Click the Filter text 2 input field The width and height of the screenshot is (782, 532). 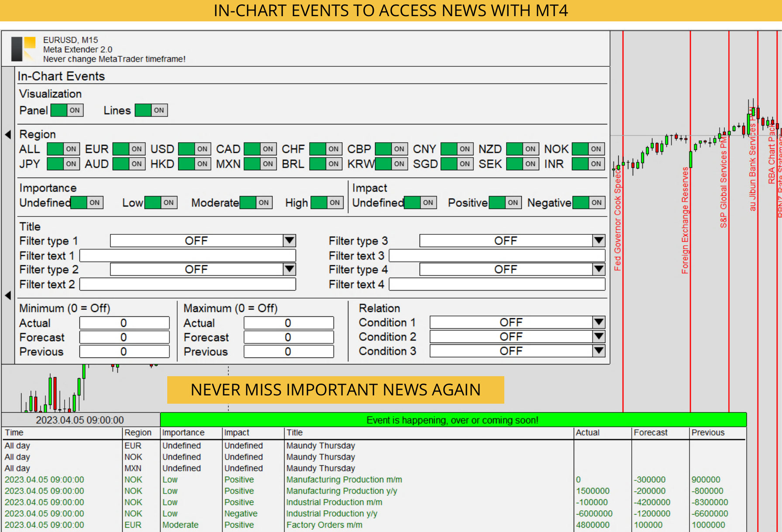[188, 284]
